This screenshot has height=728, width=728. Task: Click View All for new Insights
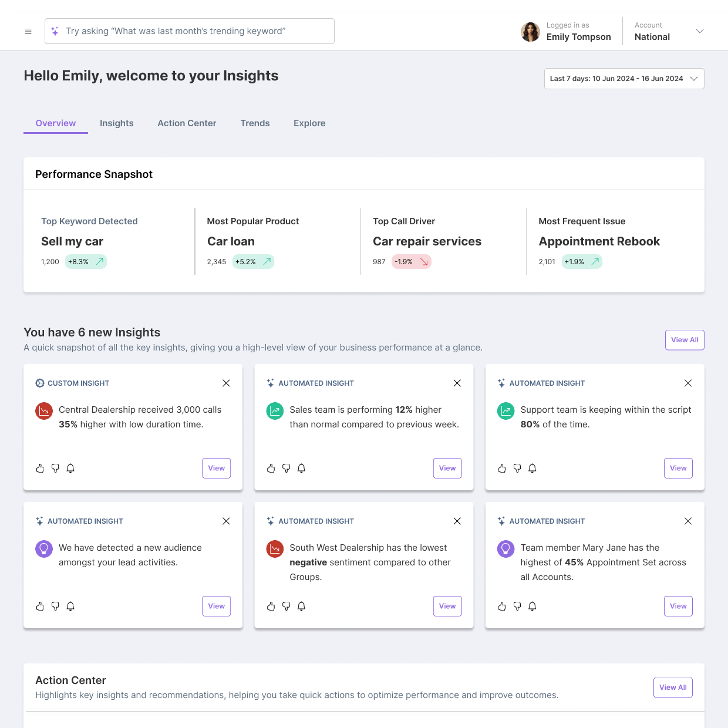click(684, 340)
